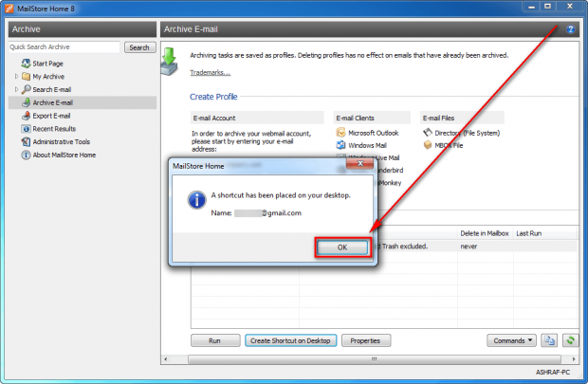Choose MBOX File option

pyautogui.click(x=449, y=145)
